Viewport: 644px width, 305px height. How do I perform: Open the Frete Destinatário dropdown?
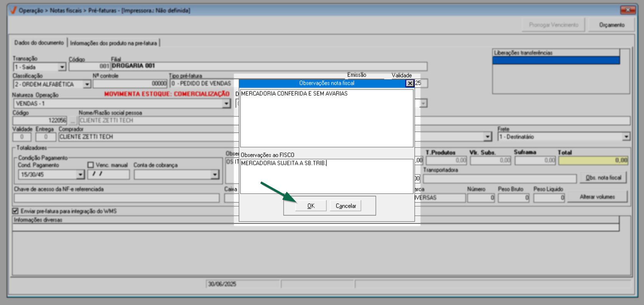(626, 137)
